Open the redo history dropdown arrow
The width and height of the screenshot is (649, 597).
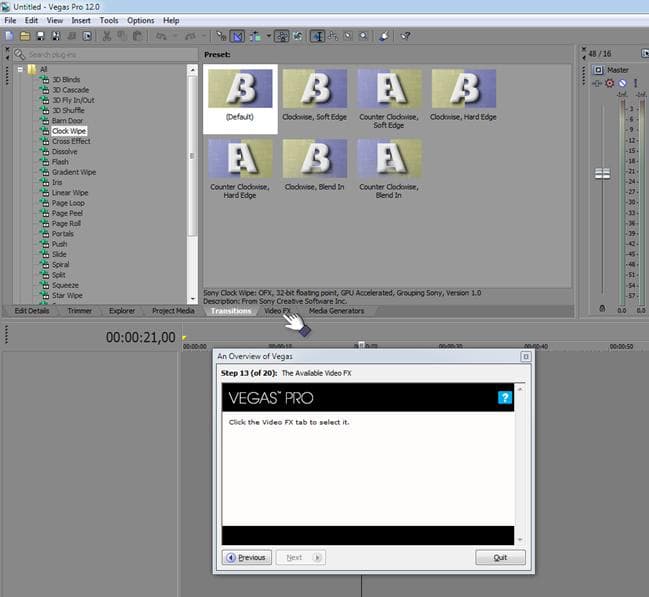204,36
